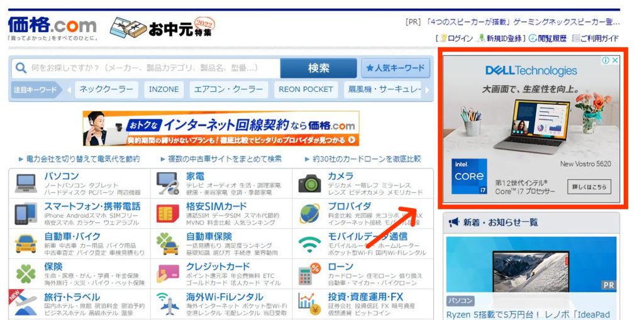Open the ログイン link
The width and height of the screenshot is (644, 320).
[x=460, y=38]
